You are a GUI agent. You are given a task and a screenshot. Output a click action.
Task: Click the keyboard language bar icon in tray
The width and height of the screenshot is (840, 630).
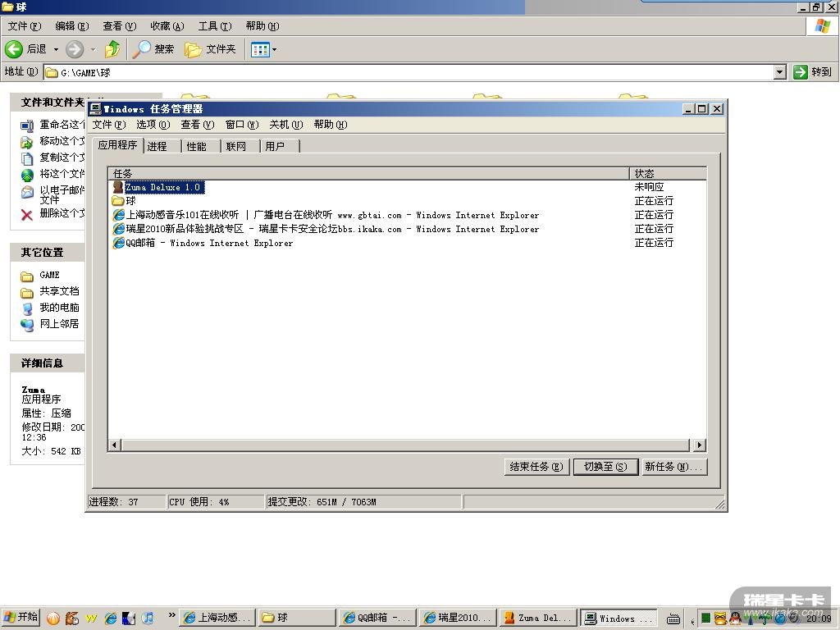coord(673,619)
